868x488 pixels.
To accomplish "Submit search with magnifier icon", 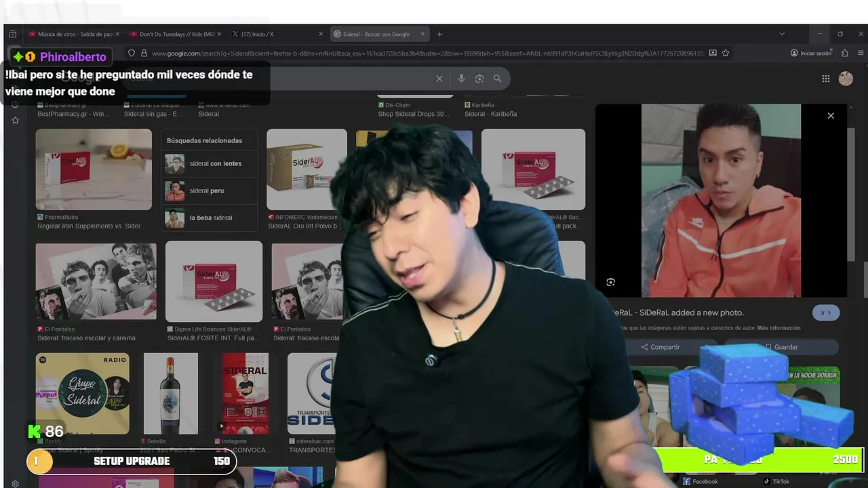I will [x=497, y=79].
